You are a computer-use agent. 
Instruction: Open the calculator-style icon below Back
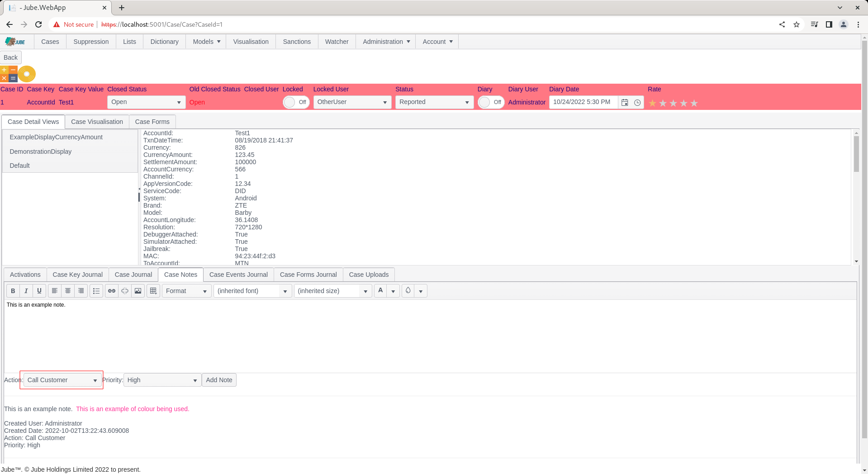click(x=9, y=74)
